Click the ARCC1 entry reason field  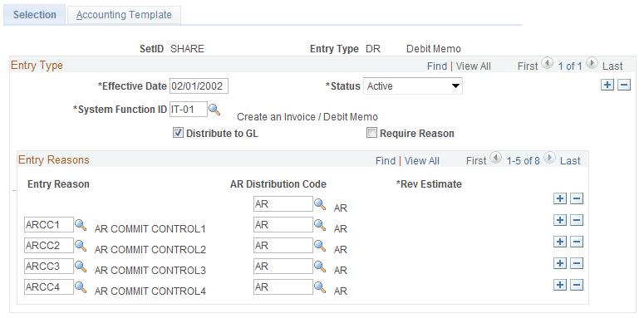point(49,225)
